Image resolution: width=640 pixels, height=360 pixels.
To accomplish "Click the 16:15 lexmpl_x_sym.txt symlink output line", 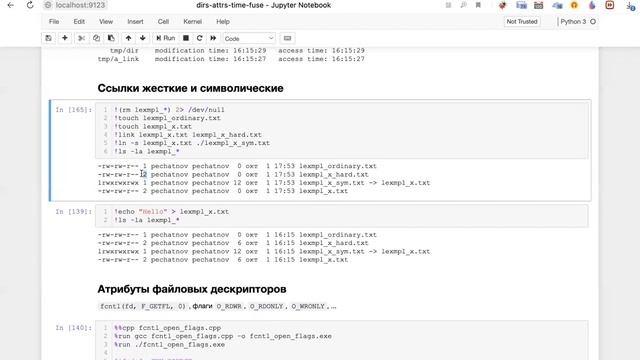I will click(x=264, y=251).
